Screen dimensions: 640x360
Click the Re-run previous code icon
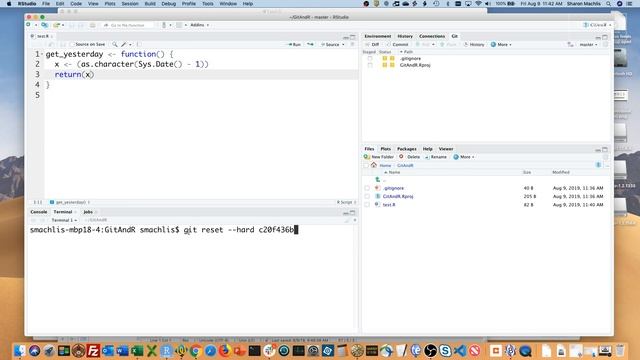pyautogui.click(x=311, y=44)
